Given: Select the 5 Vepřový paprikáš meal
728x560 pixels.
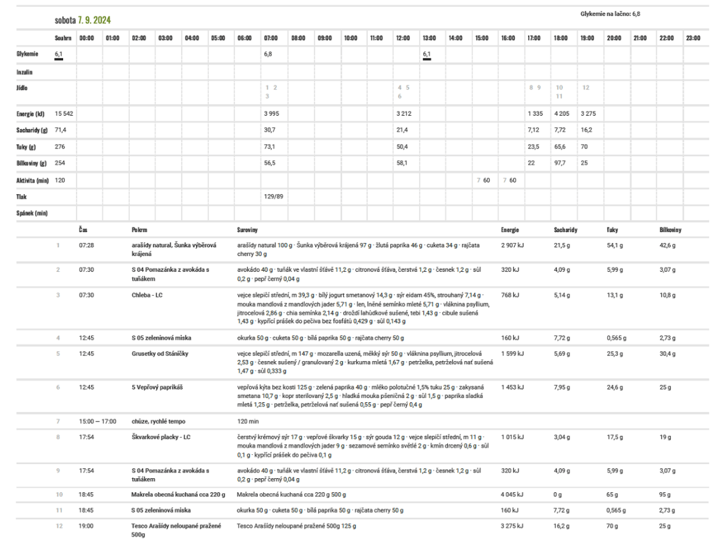Looking at the screenshot, I should [157, 387].
